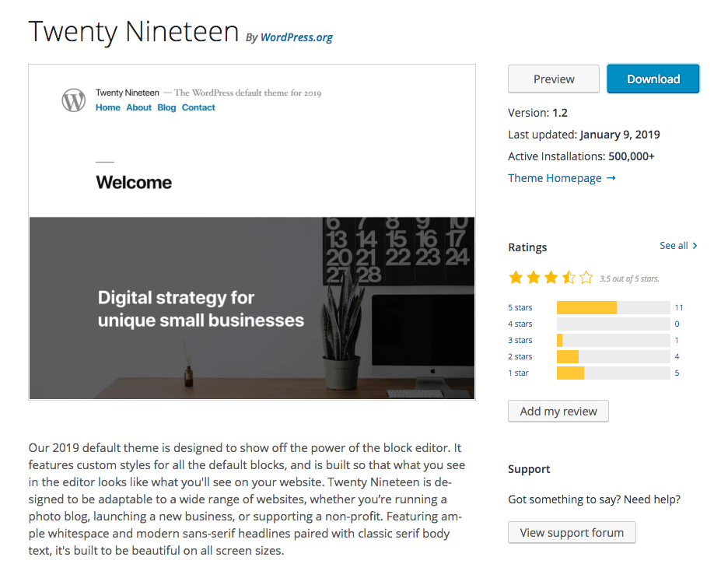Click the first gold rating star

click(x=516, y=278)
